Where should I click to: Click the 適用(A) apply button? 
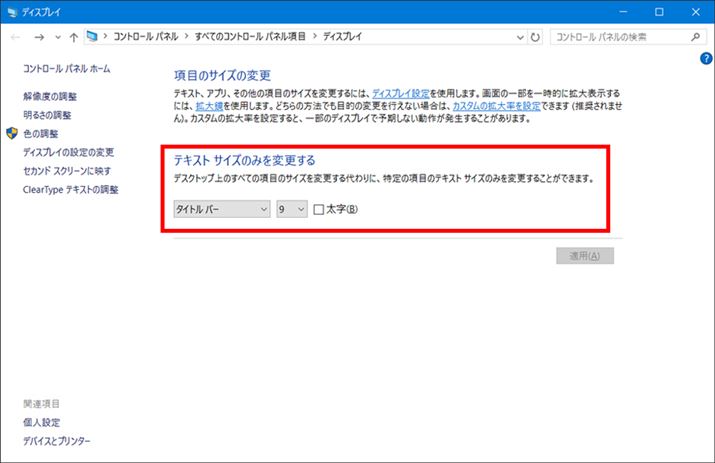coord(585,256)
